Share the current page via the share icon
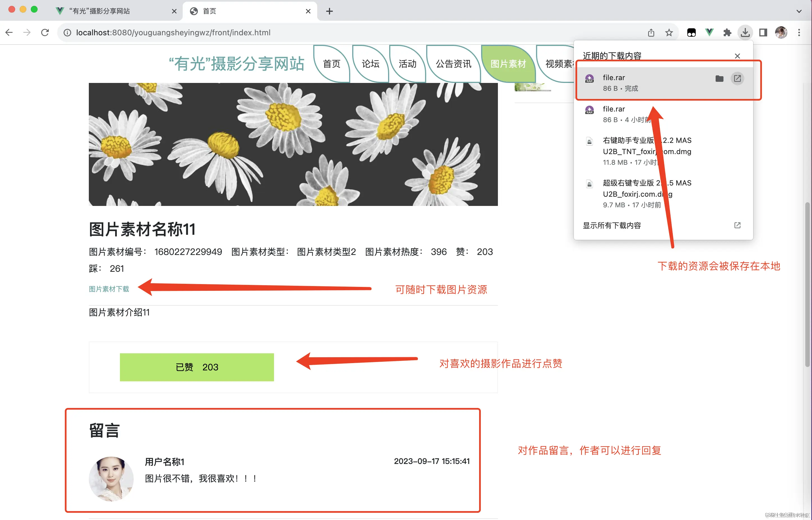812x520 pixels. tap(651, 32)
